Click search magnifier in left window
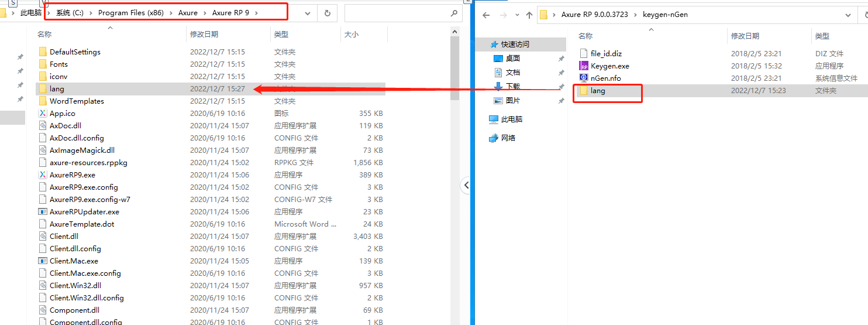The height and width of the screenshot is (325, 868). coord(453,13)
